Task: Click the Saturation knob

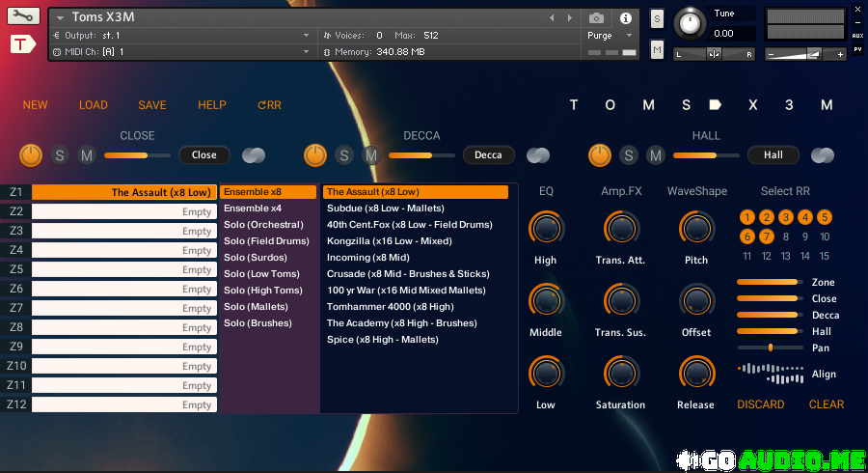Action: [x=621, y=373]
